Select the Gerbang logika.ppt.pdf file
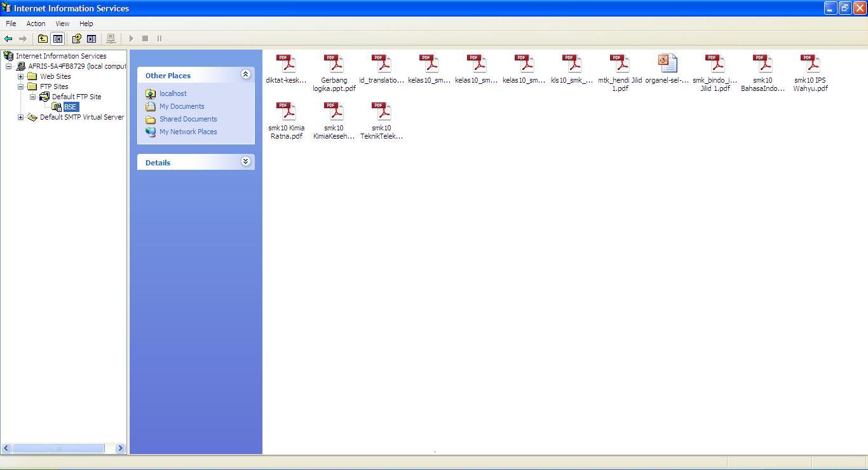Screen dimensions: 868x470 [334, 73]
